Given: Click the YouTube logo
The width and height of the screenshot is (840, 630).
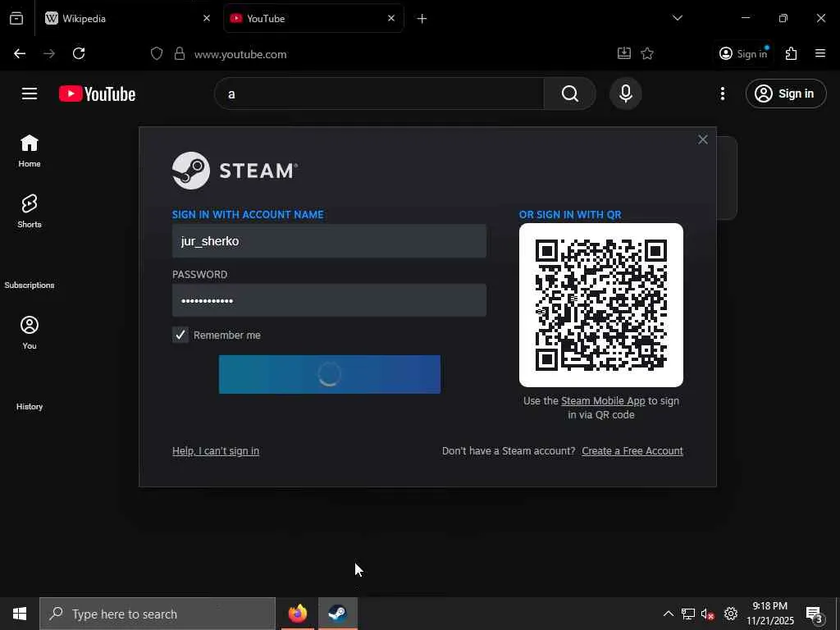Looking at the screenshot, I should click(97, 94).
